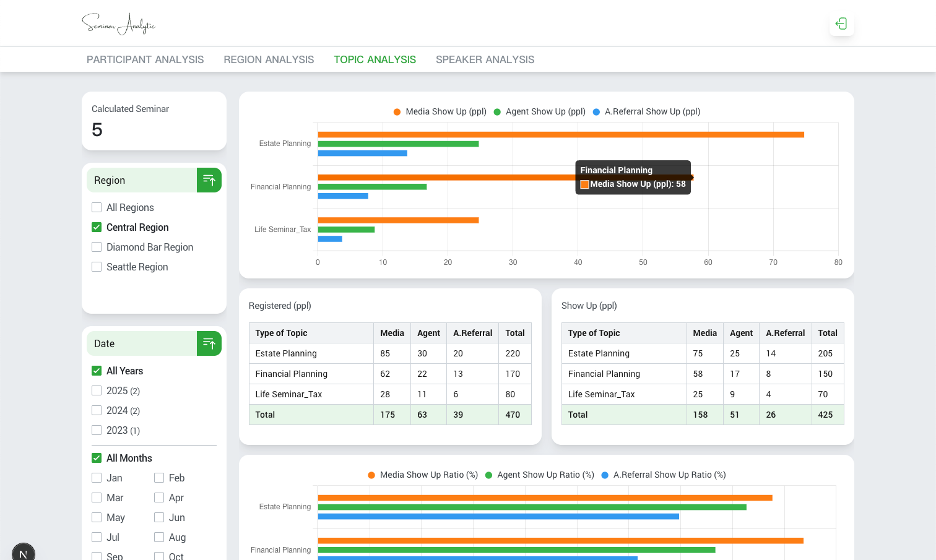Switch to the Participant Analysis tab

pos(145,59)
